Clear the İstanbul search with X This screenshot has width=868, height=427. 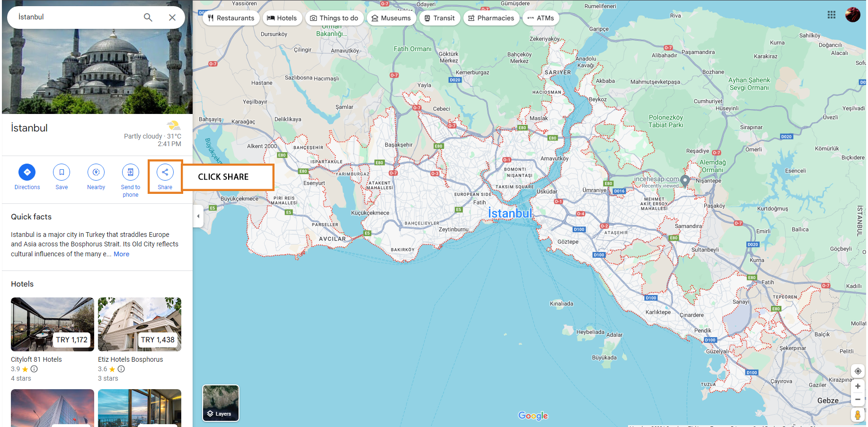(172, 17)
